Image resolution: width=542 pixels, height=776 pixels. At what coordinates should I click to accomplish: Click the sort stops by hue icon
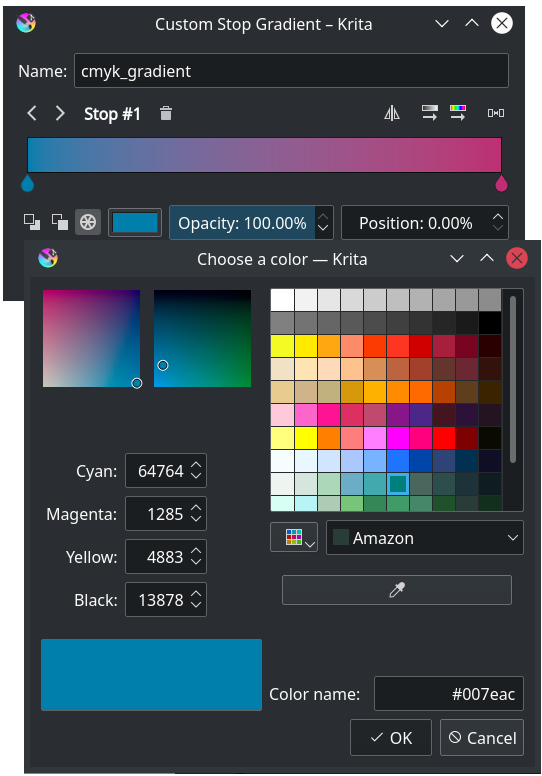458,113
